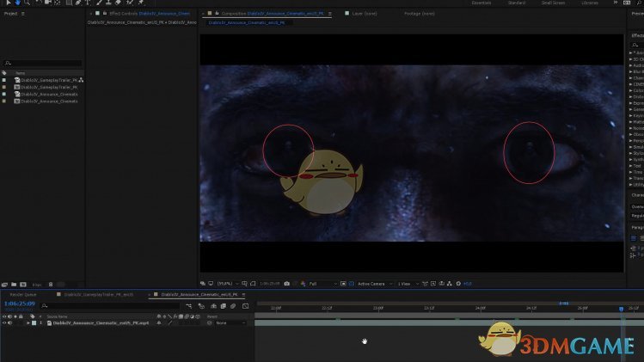Click Always Preview This View icon
This screenshot has width=644, height=362.
(x=203, y=284)
